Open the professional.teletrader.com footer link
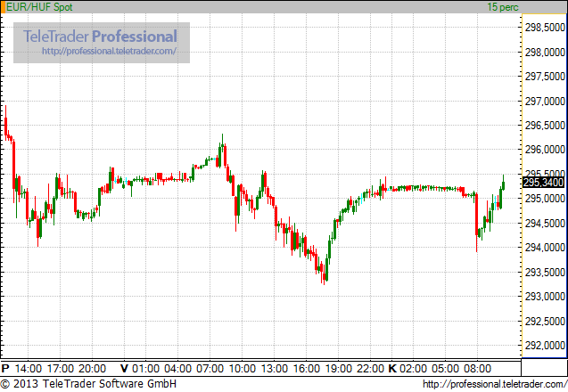 click(x=495, y=384)
